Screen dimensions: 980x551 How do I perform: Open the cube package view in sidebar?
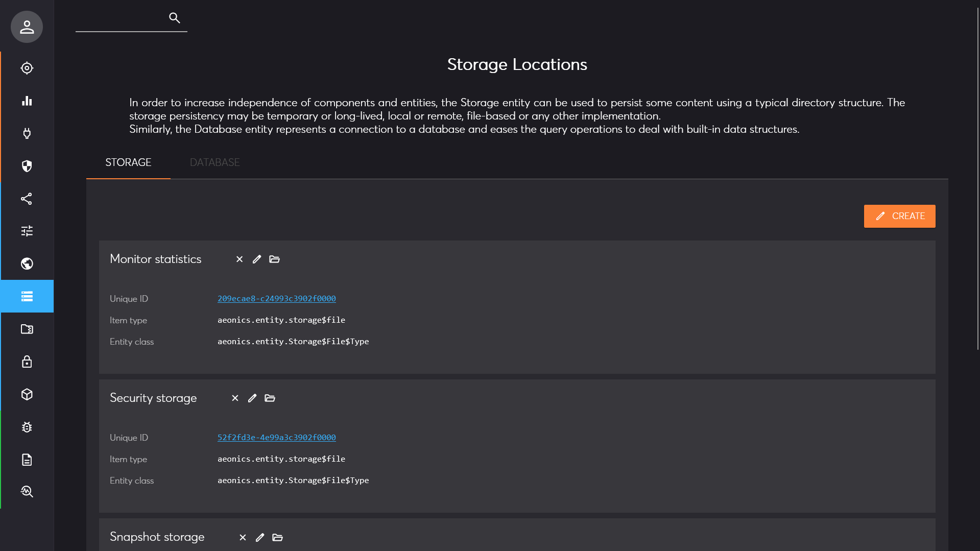click(27, 394)
